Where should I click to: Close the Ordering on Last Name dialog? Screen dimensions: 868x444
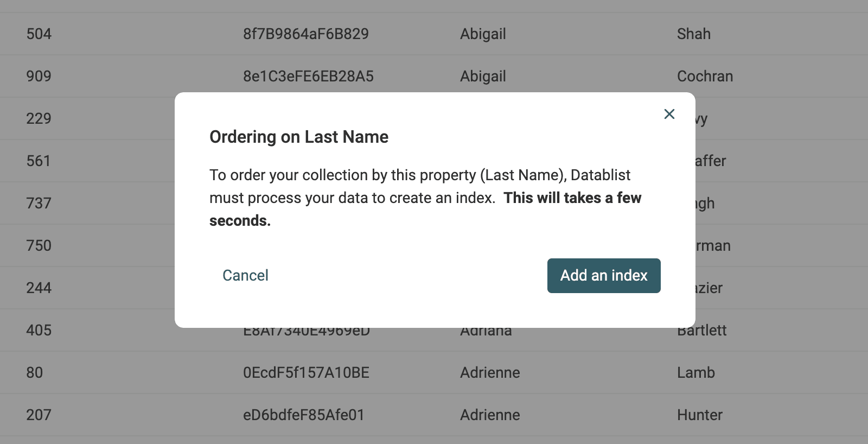669,114
